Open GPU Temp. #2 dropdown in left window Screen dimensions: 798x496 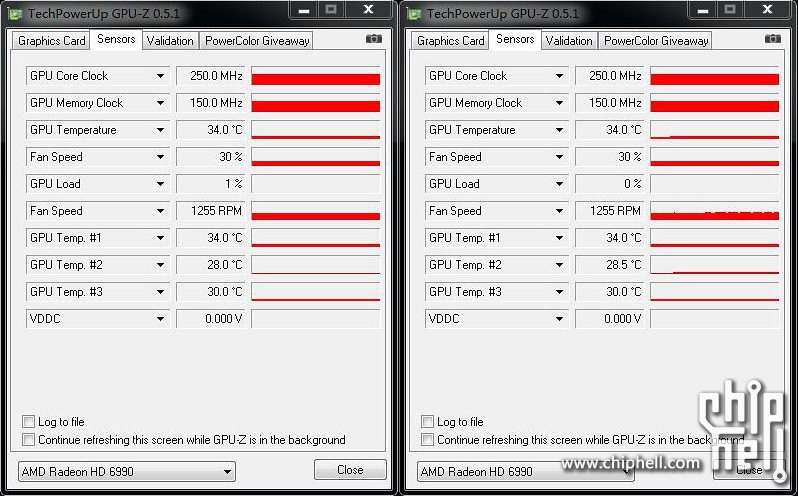[x=98, y=265]
